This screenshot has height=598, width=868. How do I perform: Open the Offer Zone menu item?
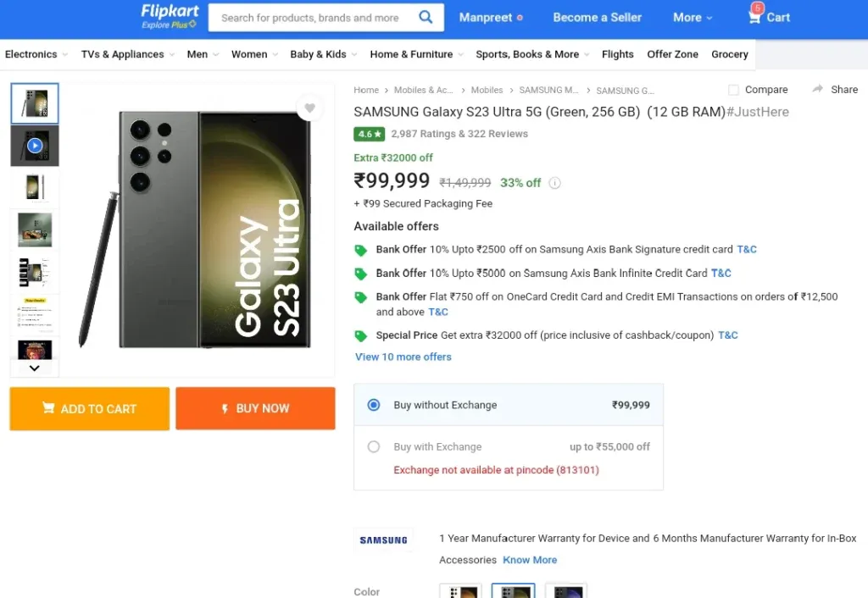coord(672,54)
